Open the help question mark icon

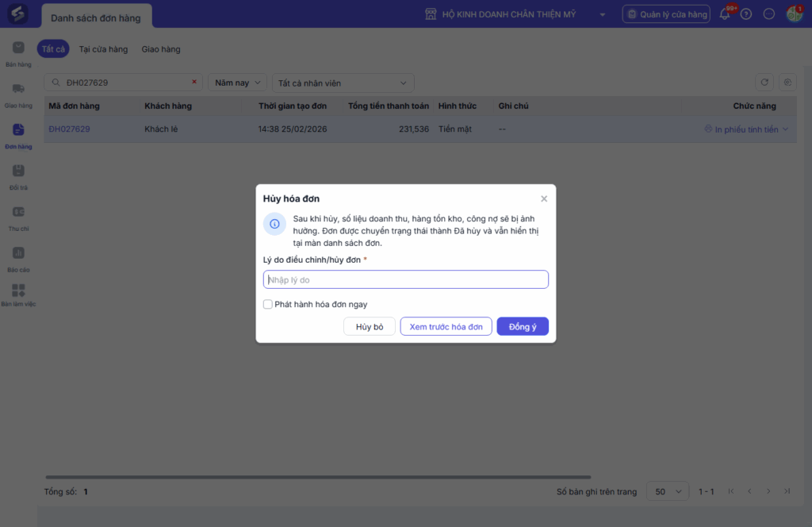pyautogui.click(x=746, y=14)
